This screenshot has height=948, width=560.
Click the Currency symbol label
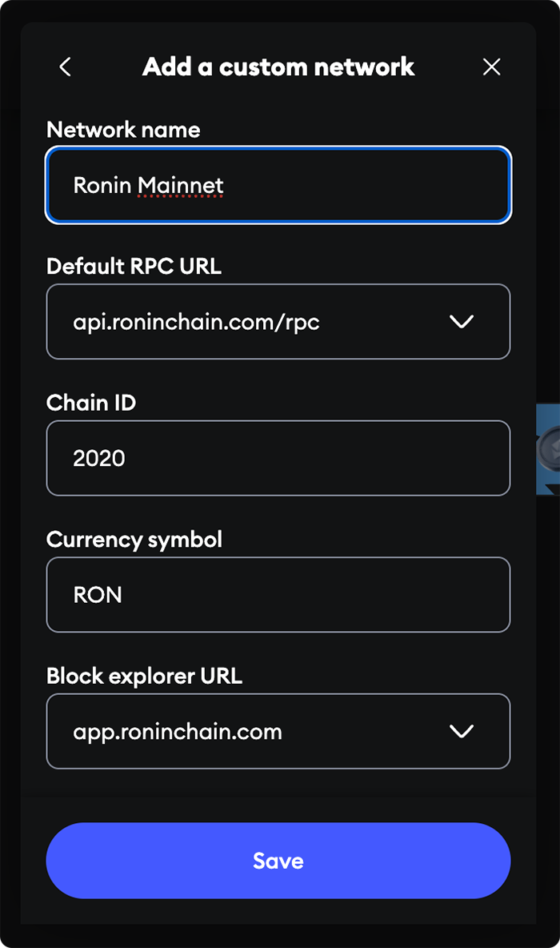pyautogui.click(x=134, y=540)
